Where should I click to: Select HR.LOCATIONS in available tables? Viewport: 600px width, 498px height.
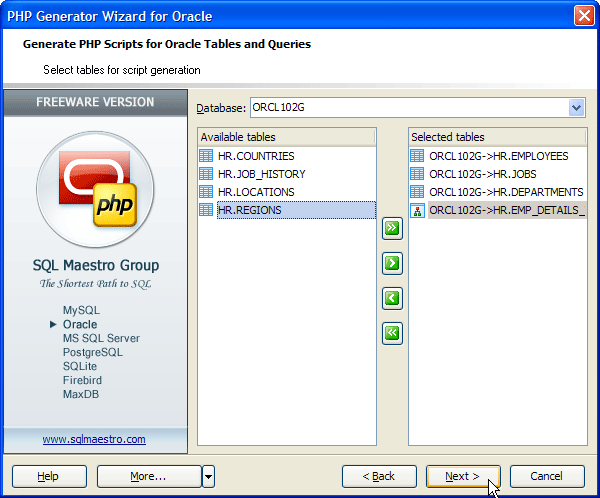pyautogui.click(x=256, y=192)
